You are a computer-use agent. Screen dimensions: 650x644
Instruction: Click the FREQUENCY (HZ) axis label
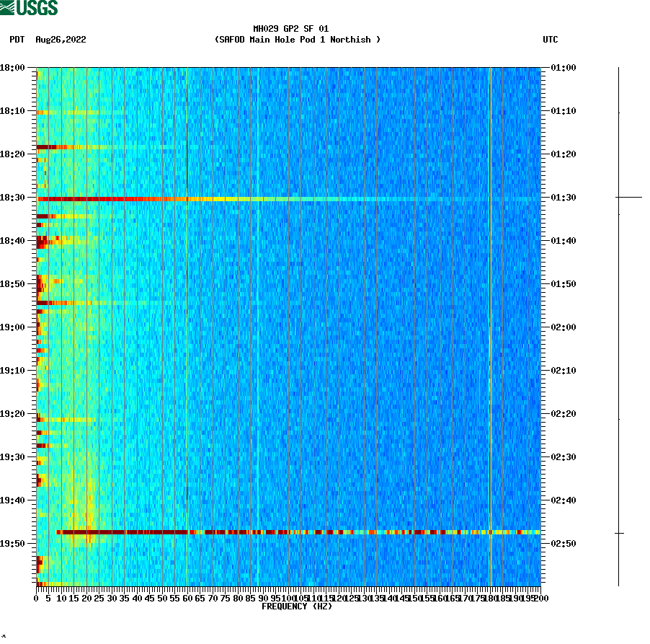298,607
